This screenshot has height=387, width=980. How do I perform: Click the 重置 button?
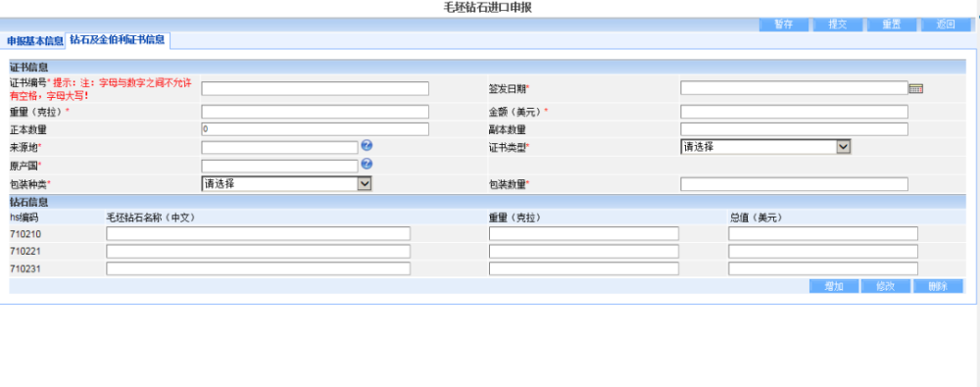pos(891,25)
